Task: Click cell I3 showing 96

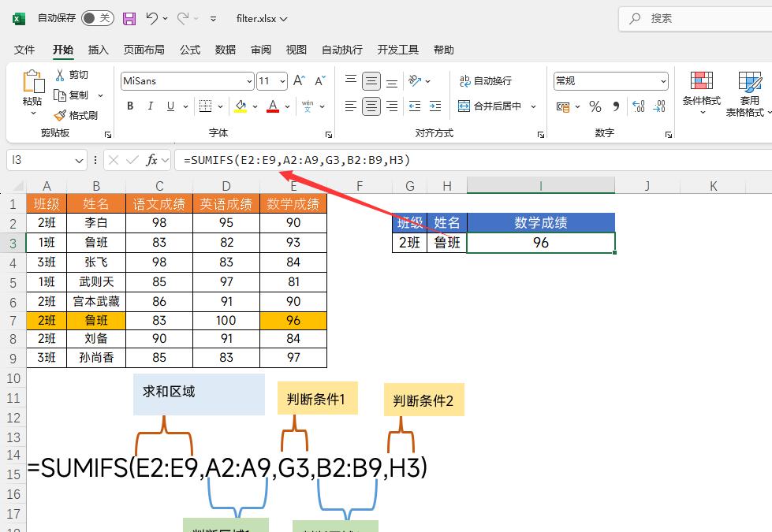Action: 541,243
